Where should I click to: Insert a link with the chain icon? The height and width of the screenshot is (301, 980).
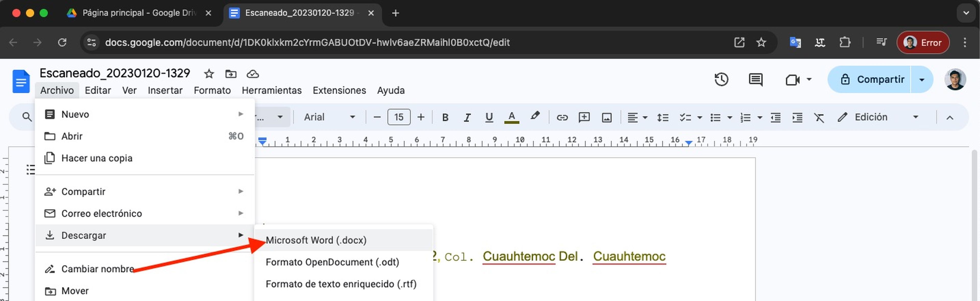tap(562, 117)
